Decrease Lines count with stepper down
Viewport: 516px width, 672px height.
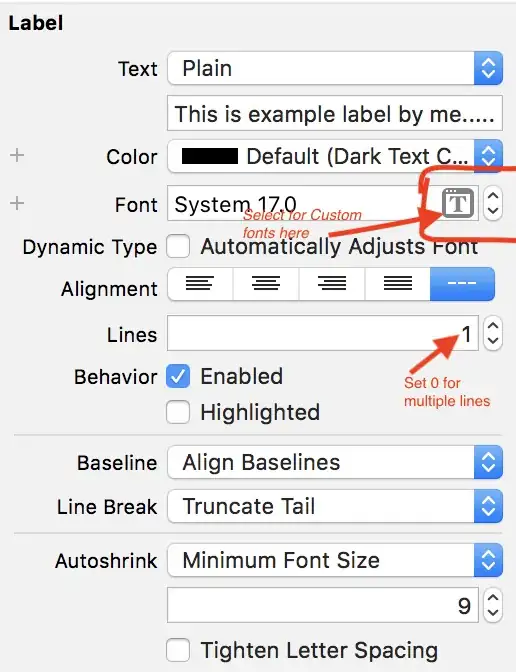[493, 341]
